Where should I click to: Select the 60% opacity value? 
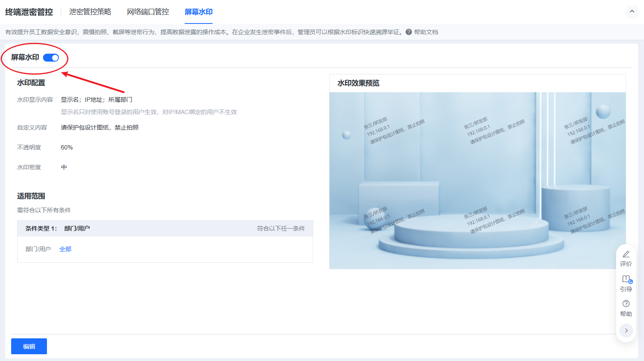click(67, 148)
